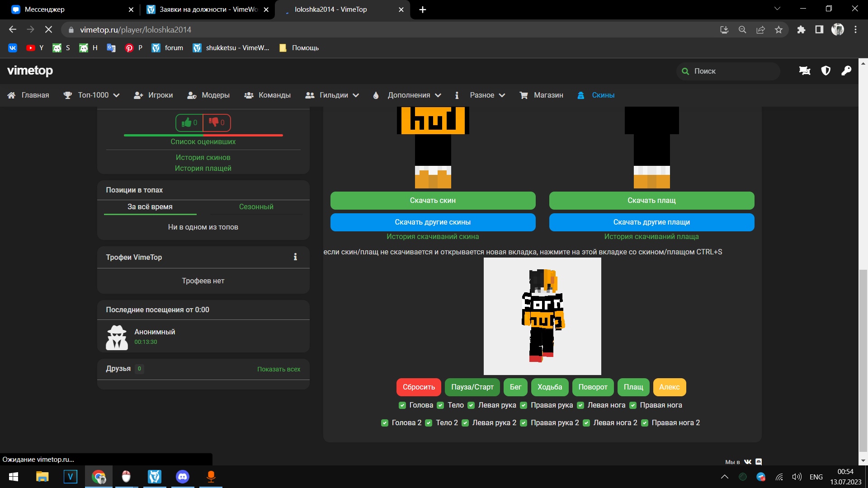Toggle the Левая рука checkbox
Viewport: 868px width, 488px height.
coord(471,405)
